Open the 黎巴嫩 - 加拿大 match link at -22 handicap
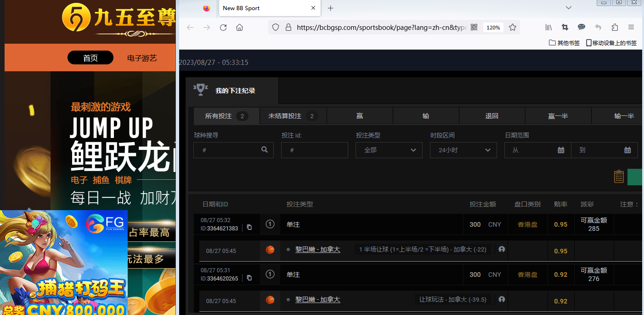 point(317,249)
